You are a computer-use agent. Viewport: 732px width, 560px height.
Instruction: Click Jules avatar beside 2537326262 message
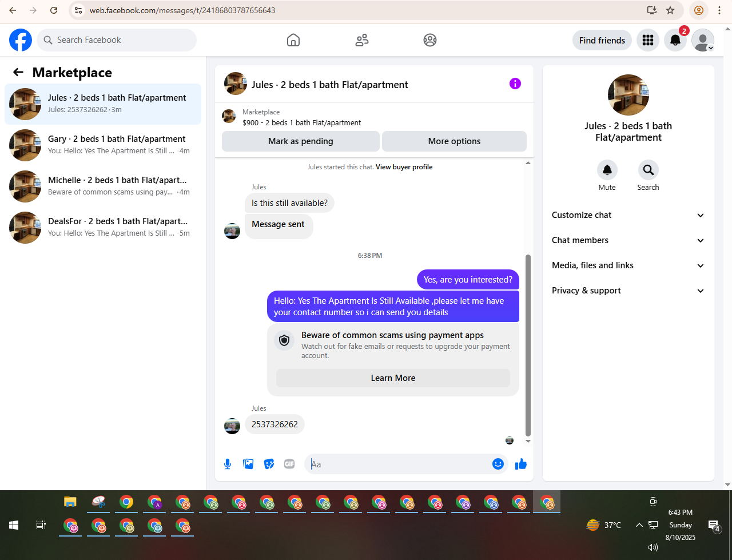click(232, 426)
